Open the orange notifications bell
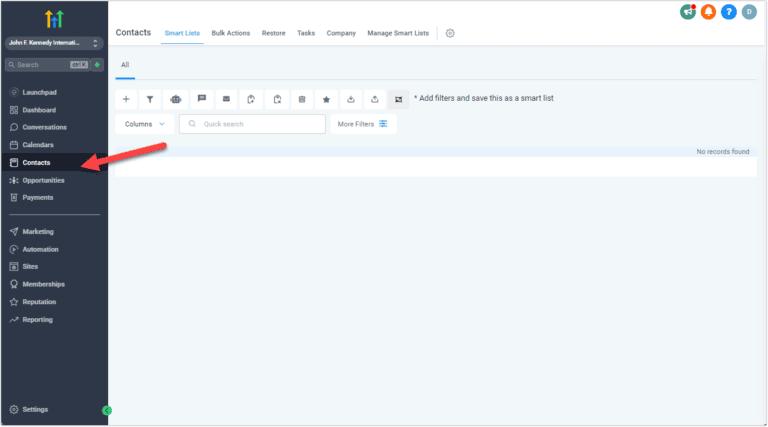This screenshot has width=768, height=427. [708, 12]
